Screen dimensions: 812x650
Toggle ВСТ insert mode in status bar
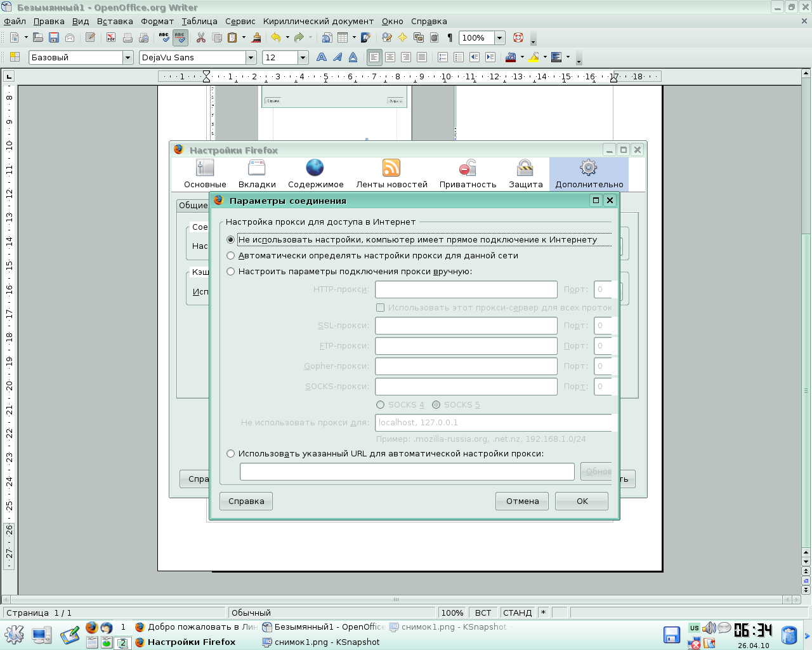(x=483, y=613)
